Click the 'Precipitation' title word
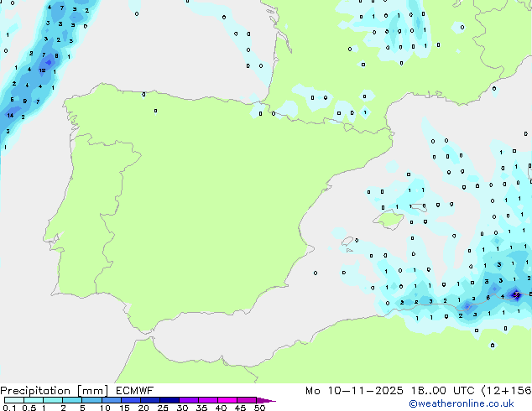This screenshot has width=532, height=411. [x=35, y=391]
